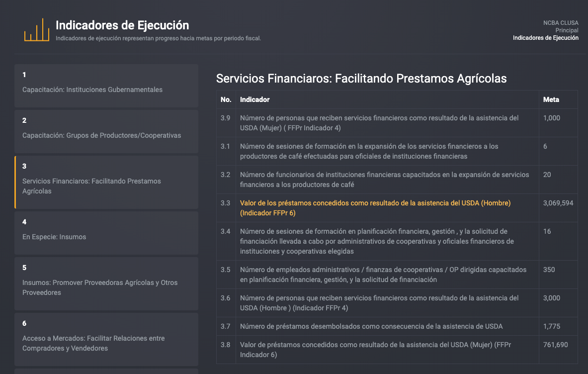This screenshot has width=588, height=374.
Task: Select indicator 3.2 funcionarios capacitados row
Action: pos(397,180)
